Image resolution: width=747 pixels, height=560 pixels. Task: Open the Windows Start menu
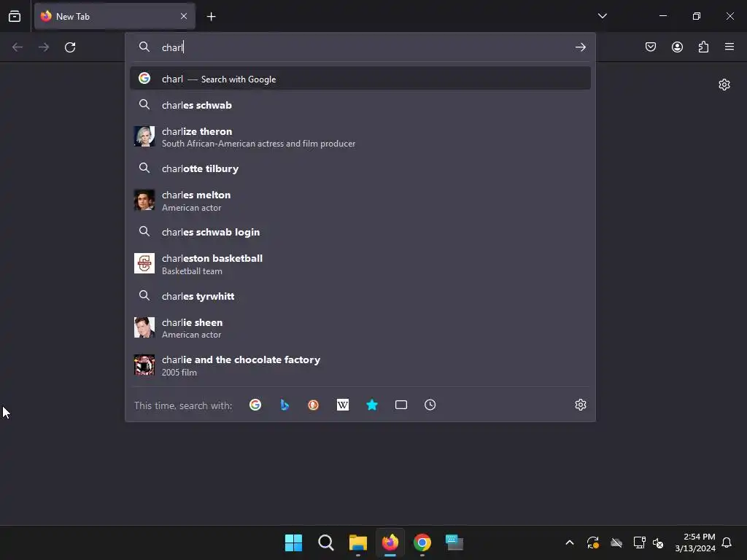tap(293, 542)
